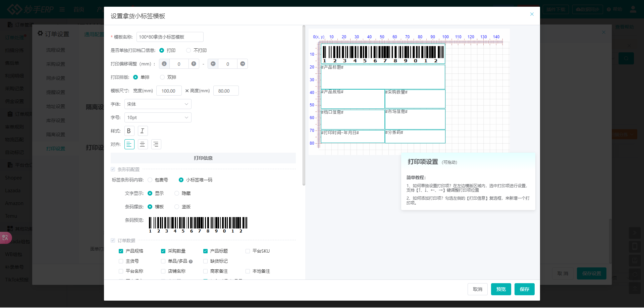
Task: Check the 平台SKU checkbox
Action: click(x=248, y=251)
